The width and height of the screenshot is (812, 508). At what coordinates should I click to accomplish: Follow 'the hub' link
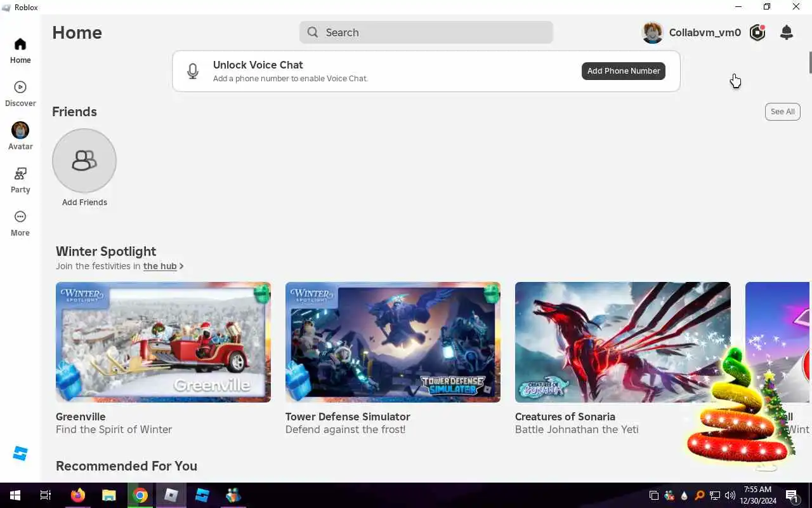[160, 266]
